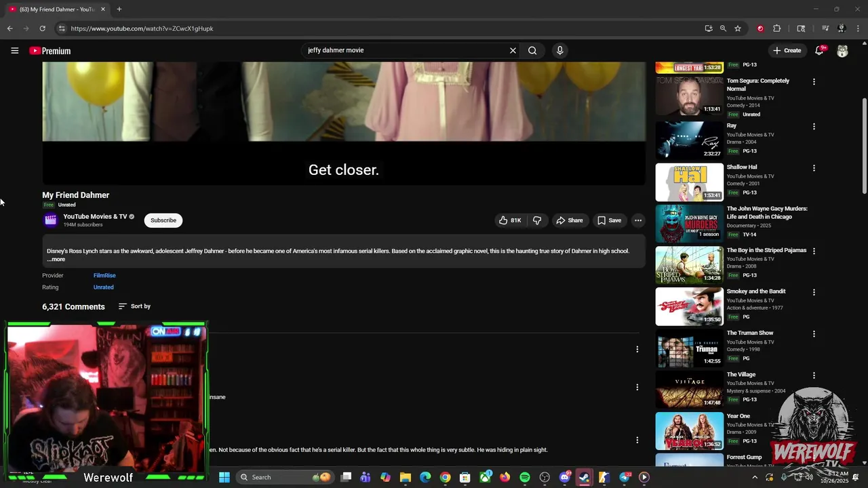Open more actions menu beside Save
Viewport: 868px width, 488px height.
tap(638, 220)
